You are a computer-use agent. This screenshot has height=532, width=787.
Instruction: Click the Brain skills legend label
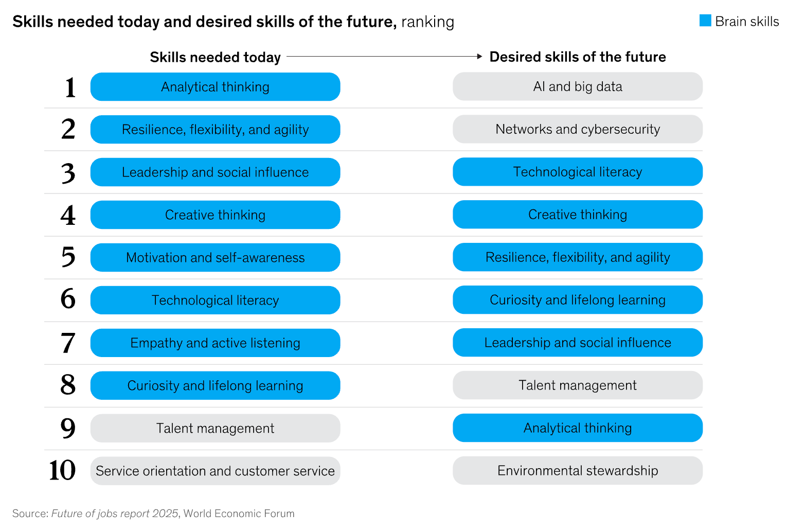tap(747, 21)
